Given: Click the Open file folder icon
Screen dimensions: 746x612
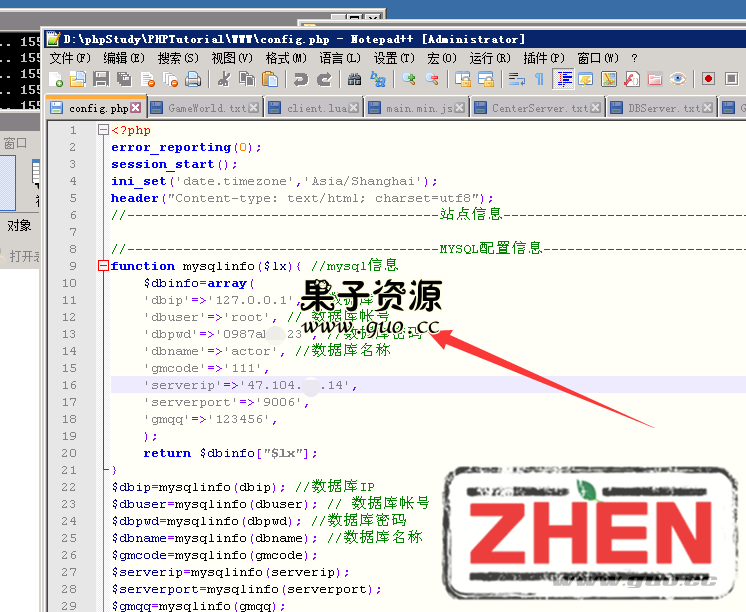Looking at the screenshot, I should click(79, 79).
